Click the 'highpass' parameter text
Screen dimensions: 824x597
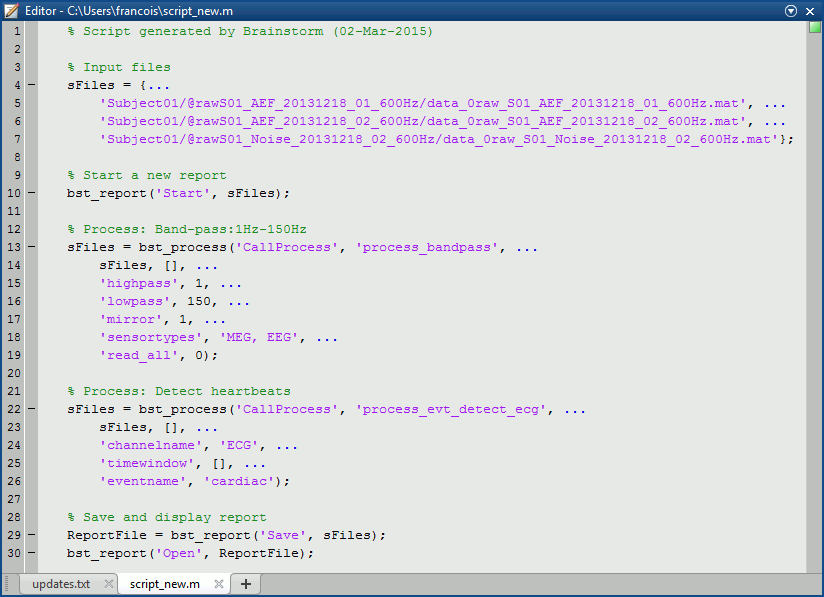(131, 284)
